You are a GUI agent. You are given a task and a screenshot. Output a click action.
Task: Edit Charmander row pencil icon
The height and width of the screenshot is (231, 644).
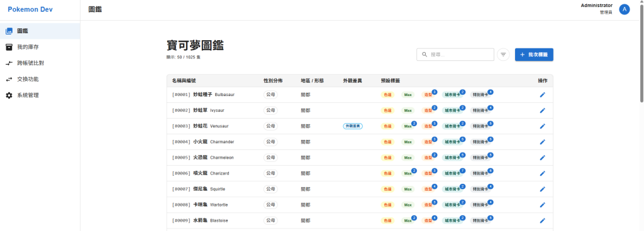pos(543,142)
